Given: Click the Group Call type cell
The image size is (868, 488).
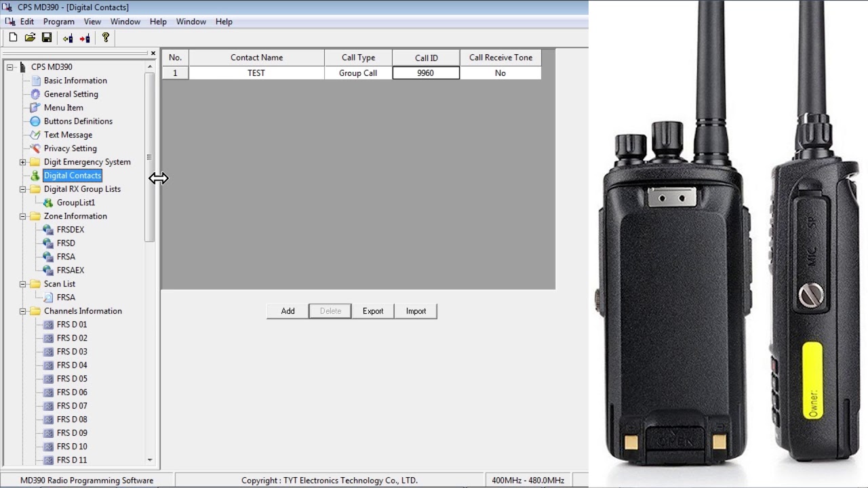Looking at the screenshot, I should 358,73.
